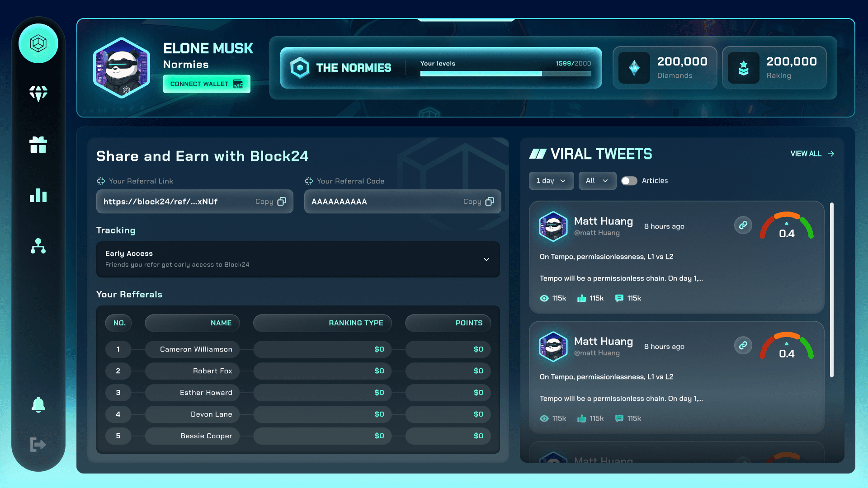The width and height of the screenshot is (868, 488).
Task: Copy the referral code AAAAAAAAAA
Action: [478, 202]
